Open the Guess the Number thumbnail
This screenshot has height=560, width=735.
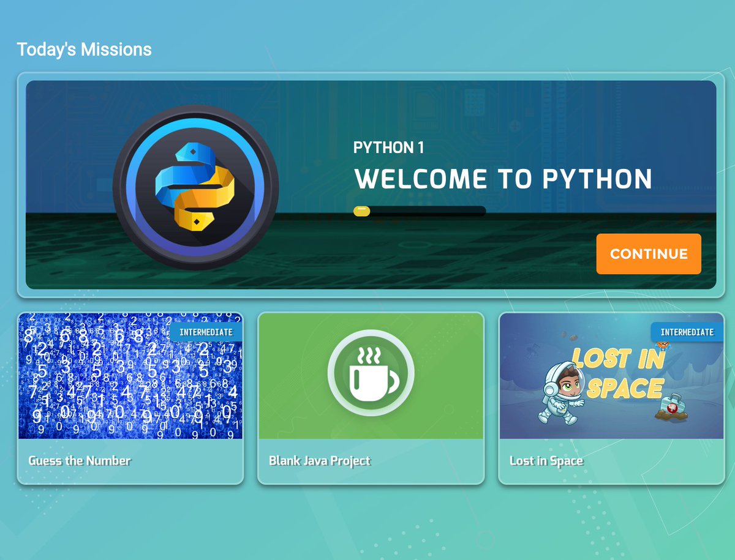130,376
